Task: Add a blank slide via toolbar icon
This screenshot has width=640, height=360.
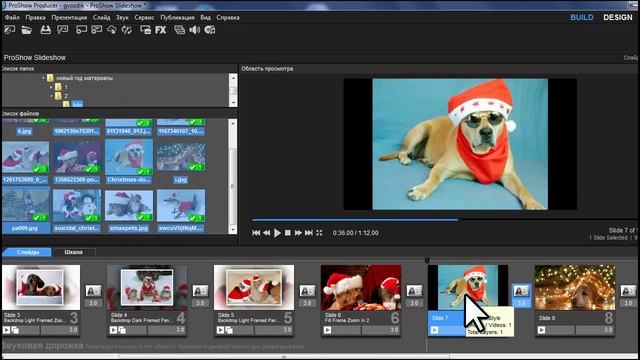Action: point(81,30)
